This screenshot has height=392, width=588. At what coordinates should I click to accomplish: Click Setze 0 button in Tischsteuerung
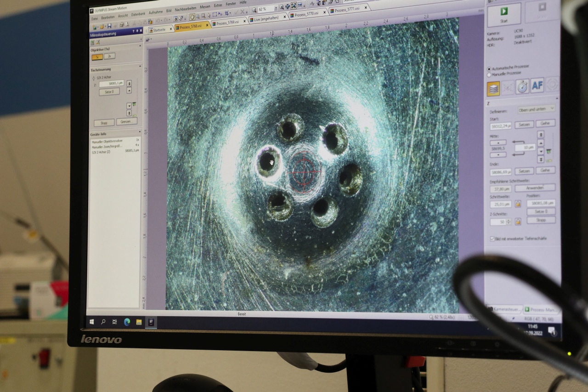coord(109,92)
